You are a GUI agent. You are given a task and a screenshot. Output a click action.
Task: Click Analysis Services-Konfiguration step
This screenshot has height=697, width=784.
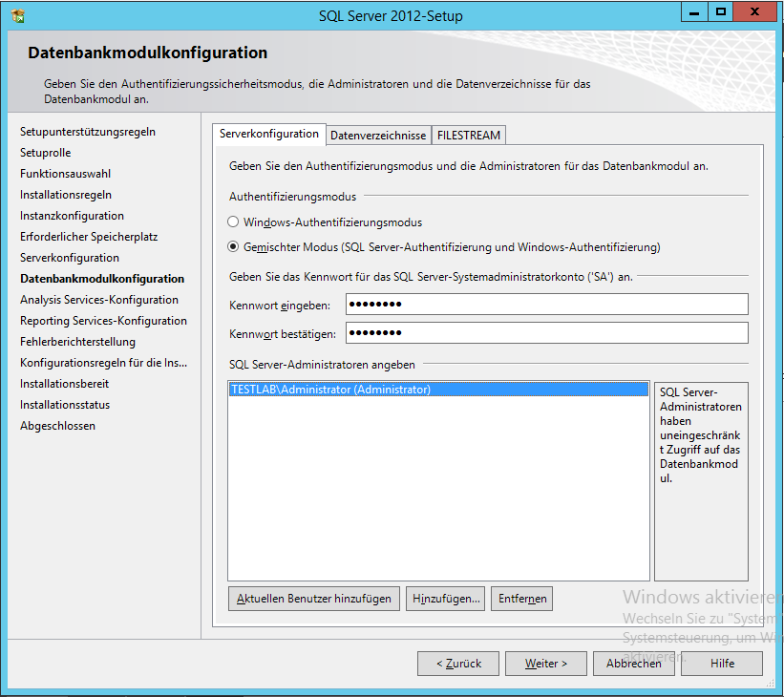[99, 300]
